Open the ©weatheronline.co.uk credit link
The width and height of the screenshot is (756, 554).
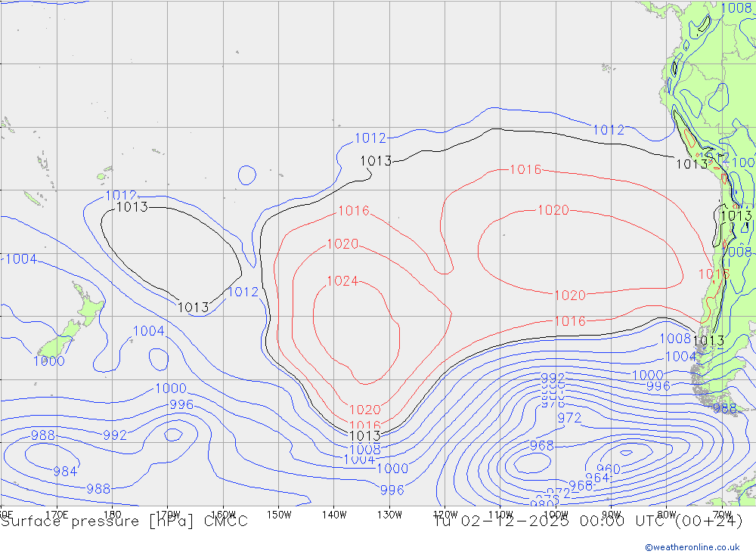(x=692, y=547)
